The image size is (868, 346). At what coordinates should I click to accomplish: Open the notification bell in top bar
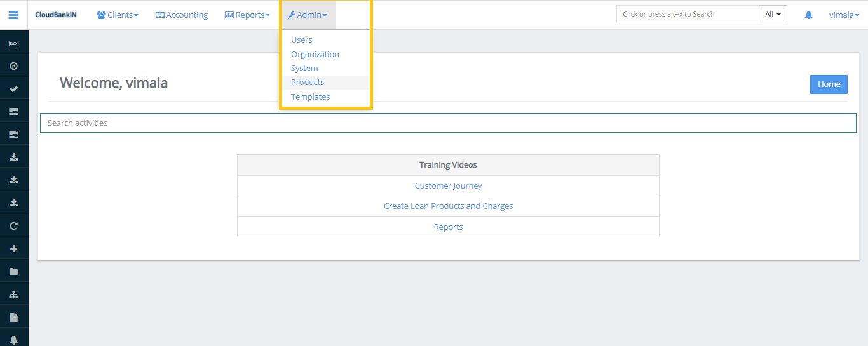pos(808,15)
